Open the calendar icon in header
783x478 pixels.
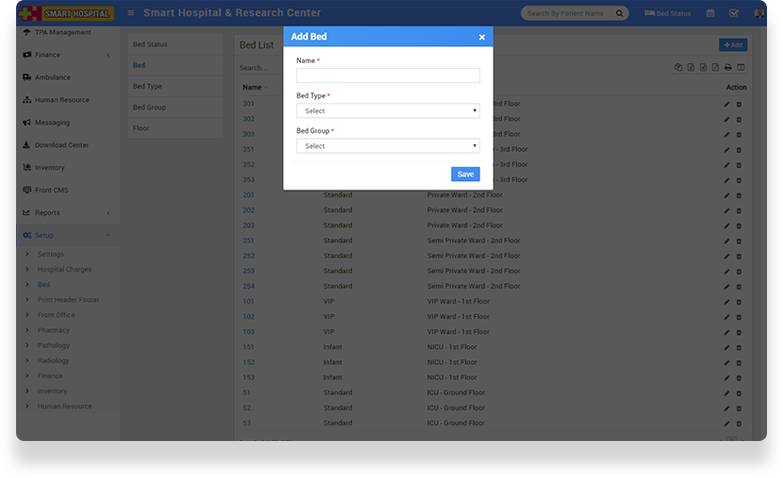[710, 14]
